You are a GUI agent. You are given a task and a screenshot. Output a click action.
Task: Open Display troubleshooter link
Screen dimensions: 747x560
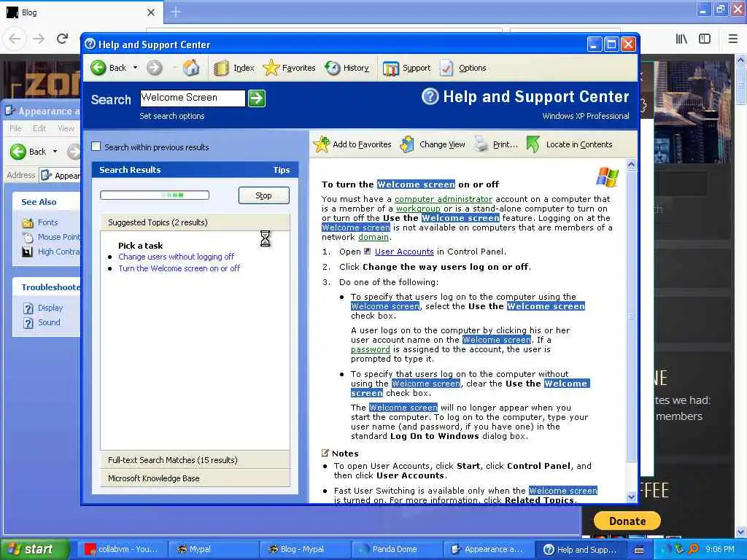(50, 308)
